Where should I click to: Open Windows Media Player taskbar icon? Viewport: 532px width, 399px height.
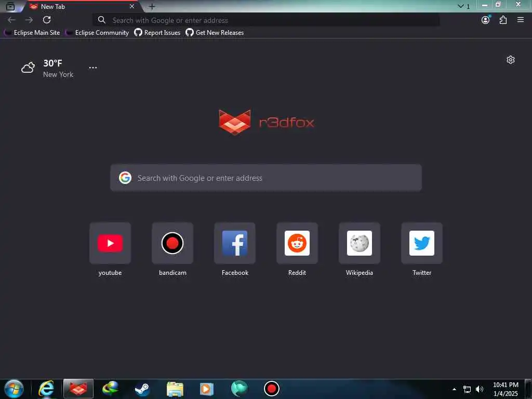tap(207, 389)
